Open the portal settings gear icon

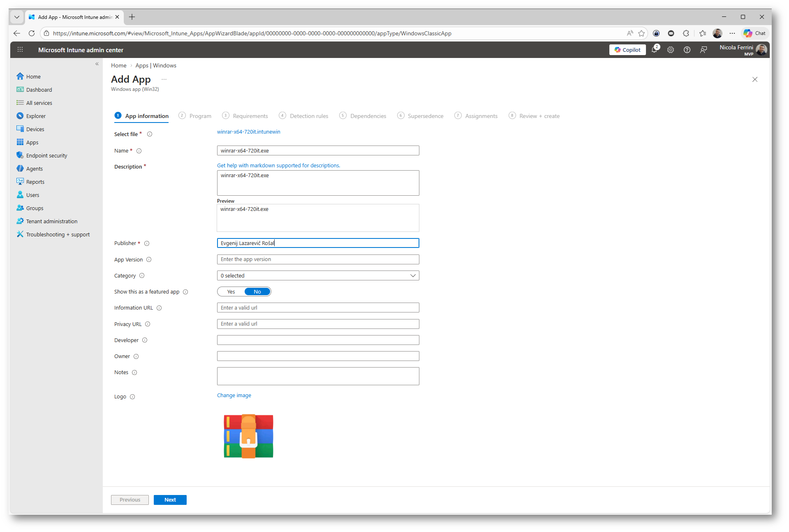tap(670, 50)
